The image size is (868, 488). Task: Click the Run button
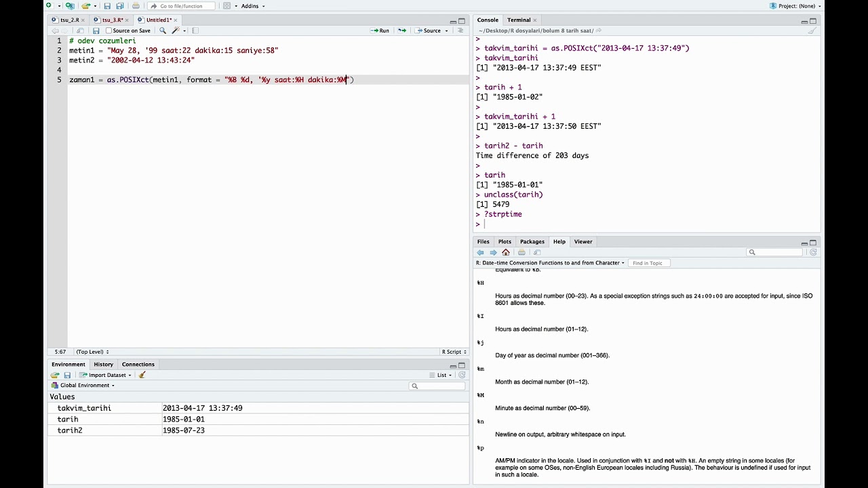[380, 30]
